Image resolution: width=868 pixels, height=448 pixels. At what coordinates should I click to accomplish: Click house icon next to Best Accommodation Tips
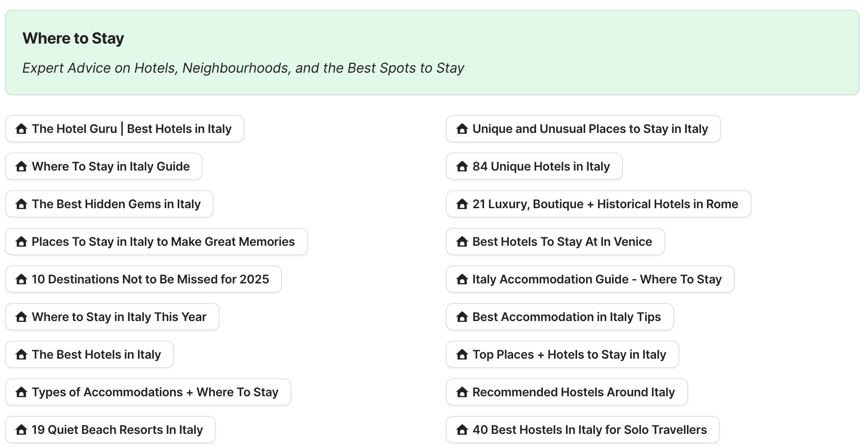[x=462, y=317]
